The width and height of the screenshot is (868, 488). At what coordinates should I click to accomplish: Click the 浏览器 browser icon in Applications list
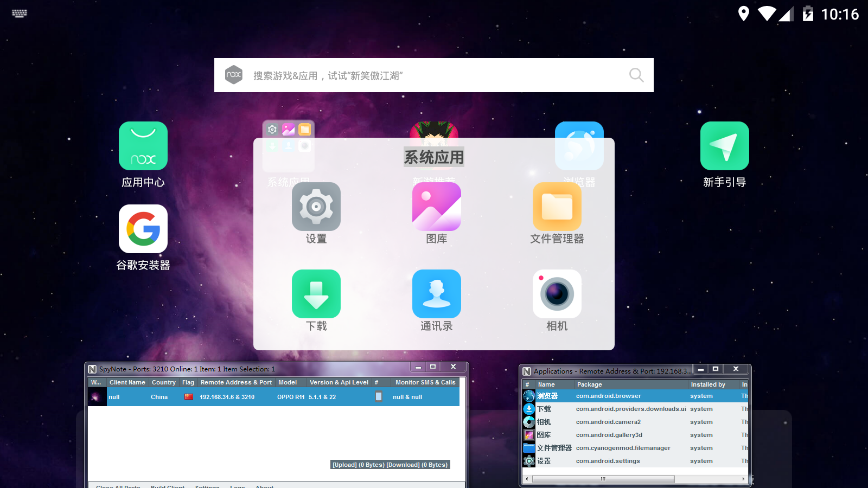[x=529, y=396]
